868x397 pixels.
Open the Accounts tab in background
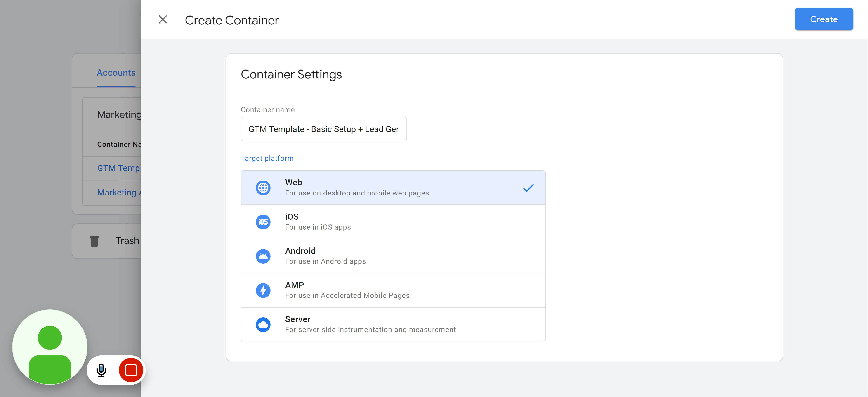click(116, 73)
